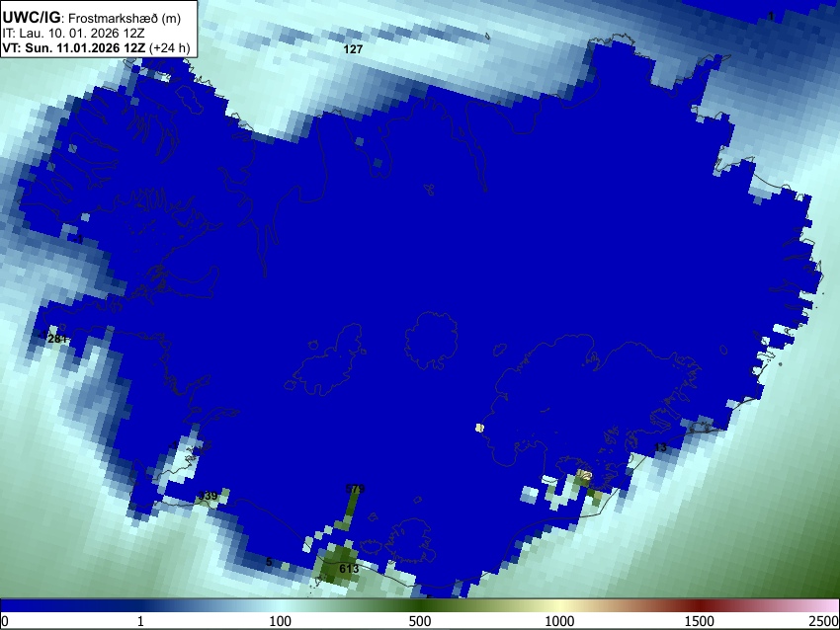The image size is (840, 630).
Task: Click the dark red section of the color scale
Action: (x=699, y=606)
